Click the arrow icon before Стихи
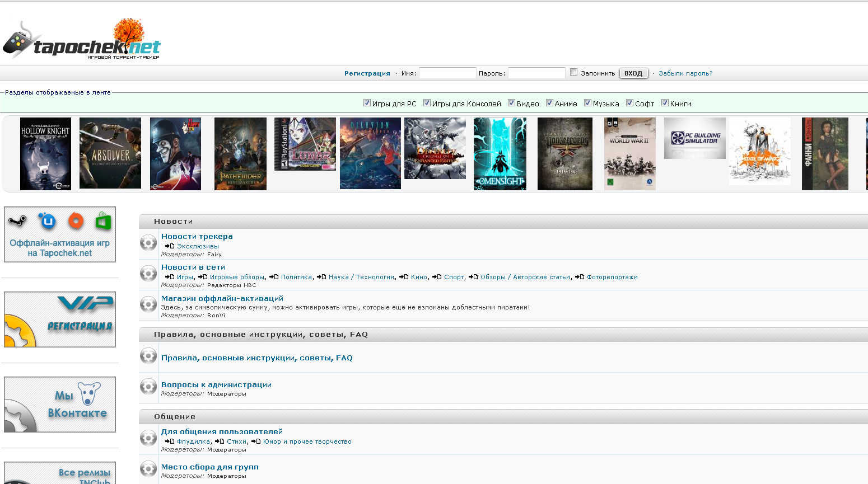The height and width of the screenshot is (484, 868). tap(220, 441)
